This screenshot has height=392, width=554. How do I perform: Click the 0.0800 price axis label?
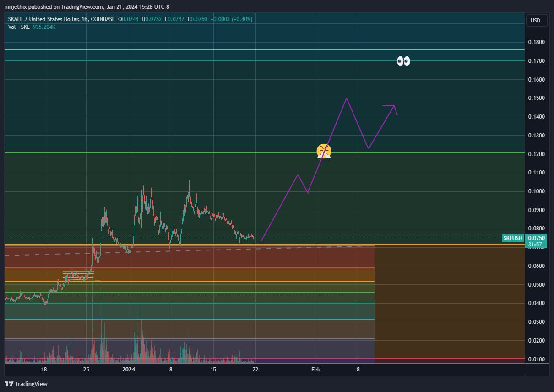536,229
